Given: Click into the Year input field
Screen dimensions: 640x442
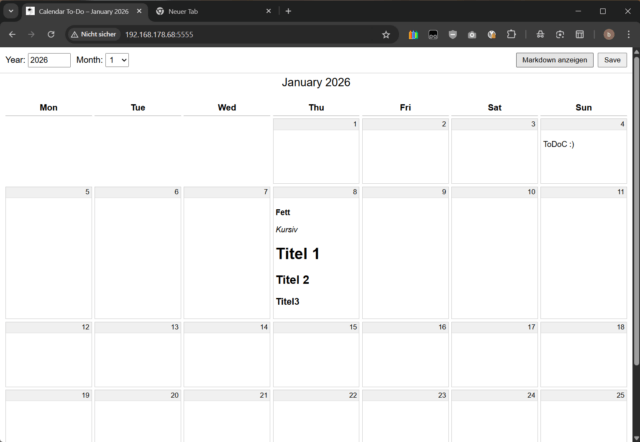Looking at the screenshot, I should point(49,60).
